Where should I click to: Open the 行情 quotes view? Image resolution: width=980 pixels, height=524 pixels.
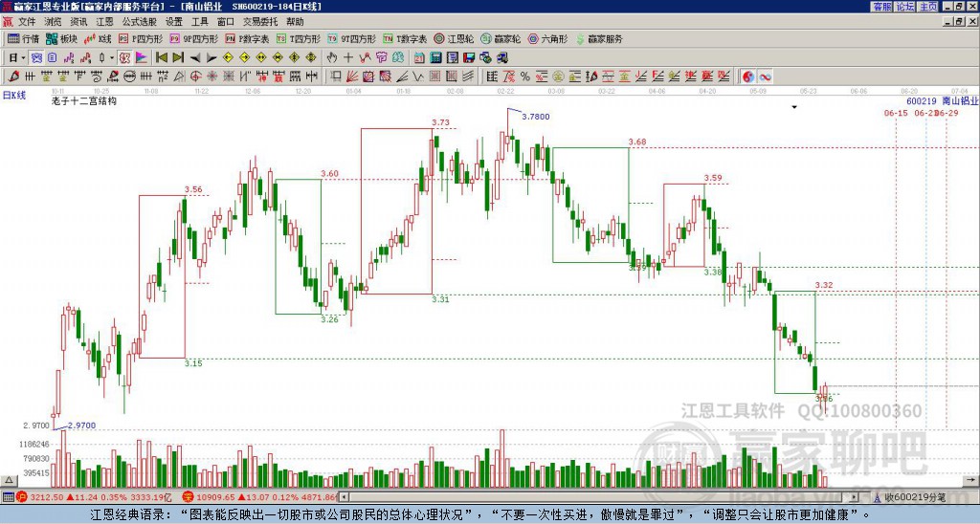tap(23, 38)
